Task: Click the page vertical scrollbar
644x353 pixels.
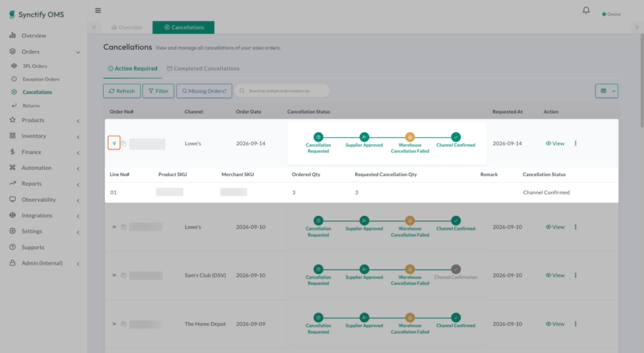Action: pos(641,81)
